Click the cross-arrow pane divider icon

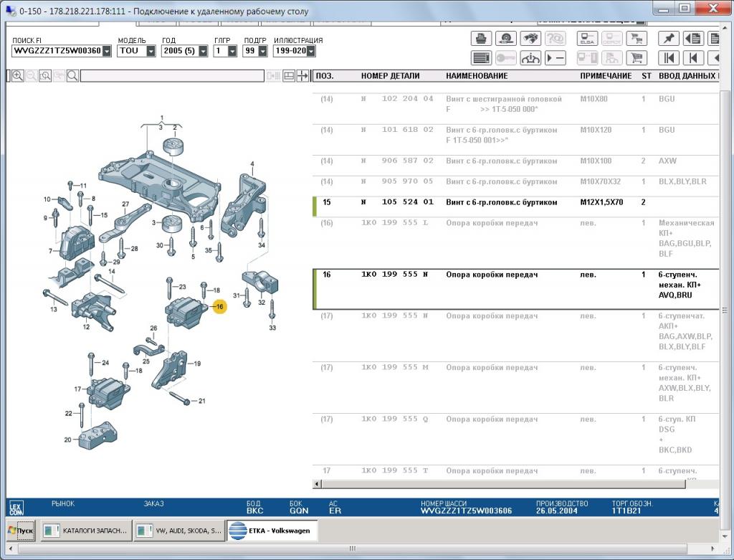tap(303, 76)
